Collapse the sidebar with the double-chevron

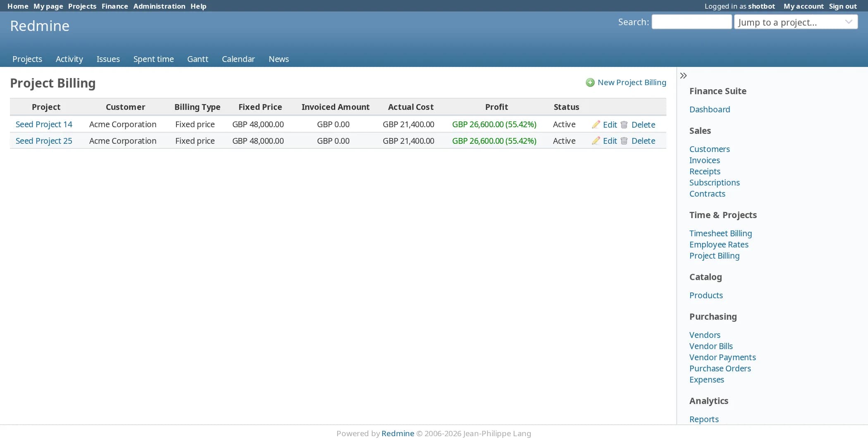(x=683, y=76)
